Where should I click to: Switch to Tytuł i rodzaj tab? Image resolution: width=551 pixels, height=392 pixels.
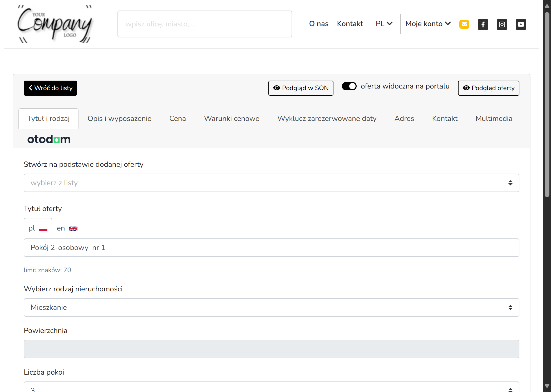click(x=48, y=119)
